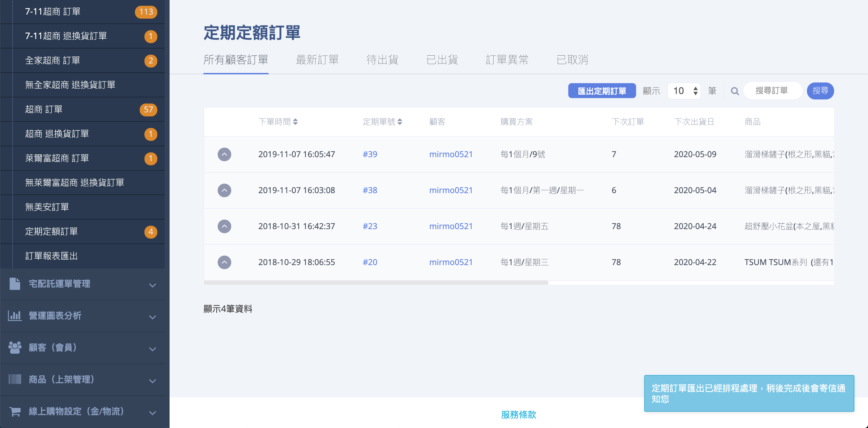868x428 pixels.
Task: Open 7-11超商 退換貨訂單 in sidebar
Action: point(82,36)
